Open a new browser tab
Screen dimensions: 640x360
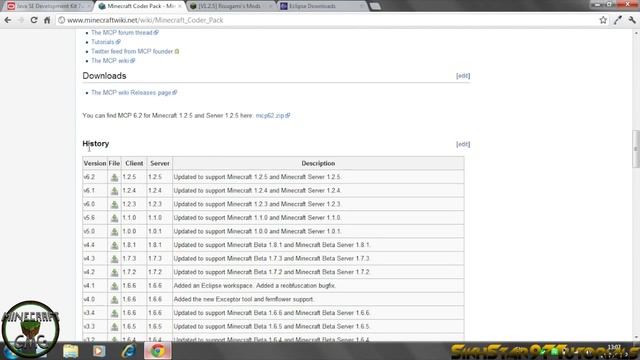(x=375, y=6)
